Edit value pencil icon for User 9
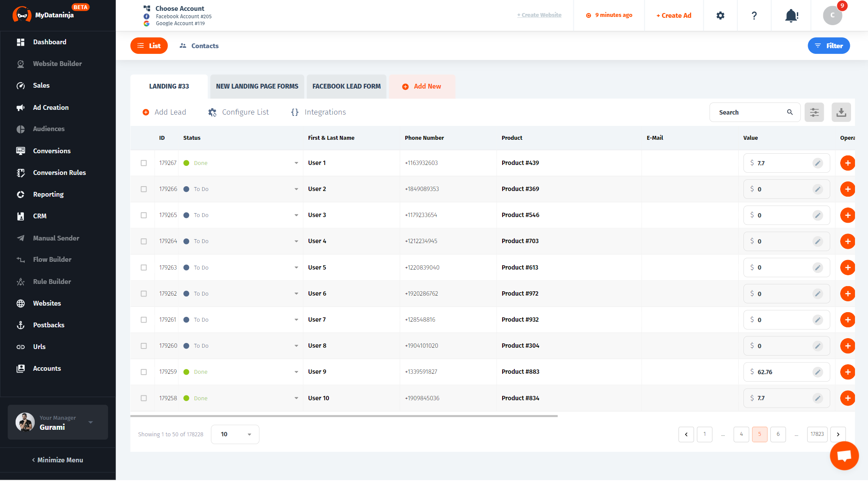The width and height of the screenshot is (868, 481). click(818, 372)
